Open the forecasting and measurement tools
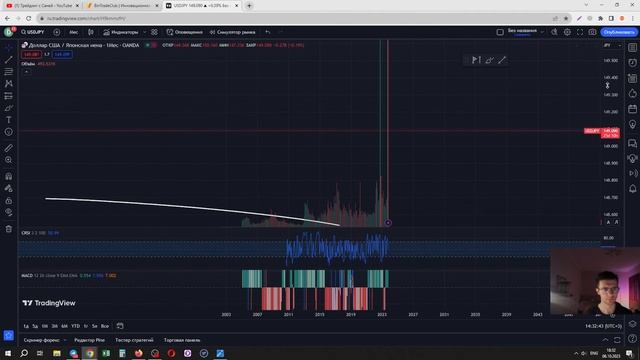 click(9, 96)
